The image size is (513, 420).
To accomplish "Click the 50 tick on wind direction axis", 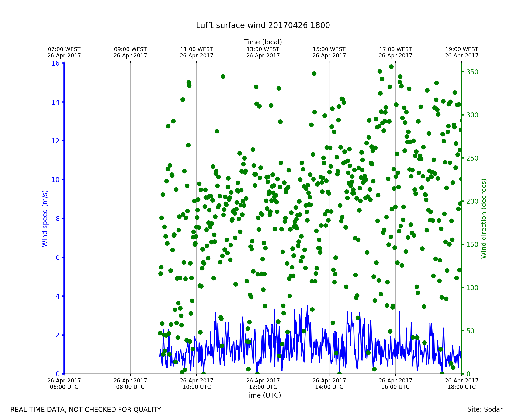I will [471, 331].
